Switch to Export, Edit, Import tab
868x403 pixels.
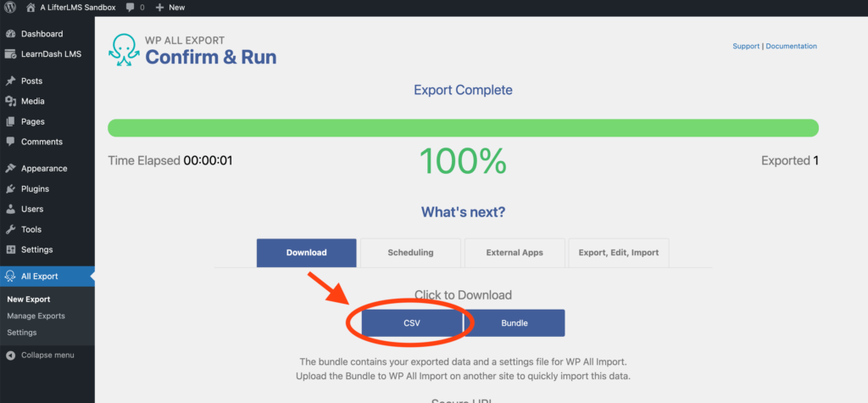pos(618,253)
